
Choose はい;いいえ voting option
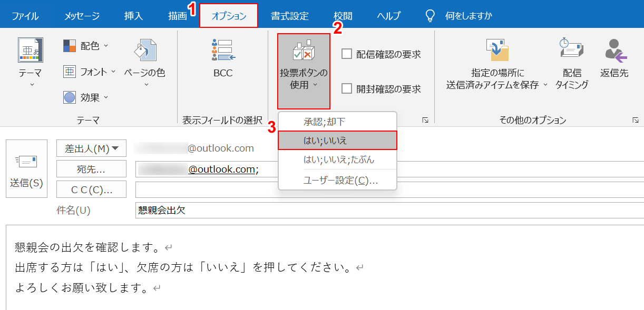point(337,141)
